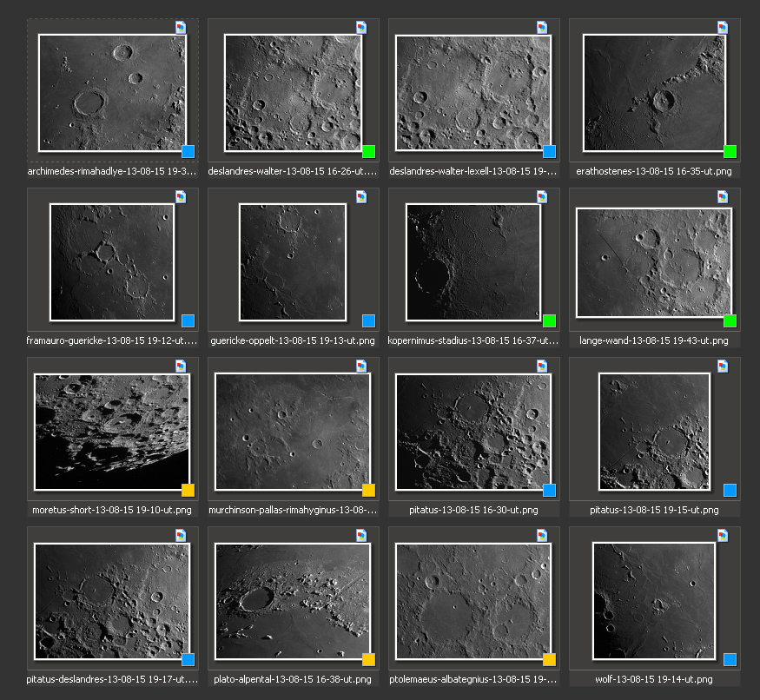Image resolution: width=760 pixels, height=700 pixels.
Task: Click the file type icon above wolf thumbnail
Action: [x=723, y=536]
